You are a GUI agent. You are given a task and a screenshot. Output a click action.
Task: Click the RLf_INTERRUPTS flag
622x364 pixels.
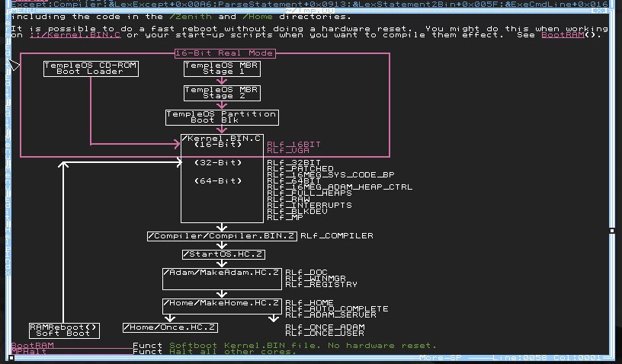tap(309, 205)
